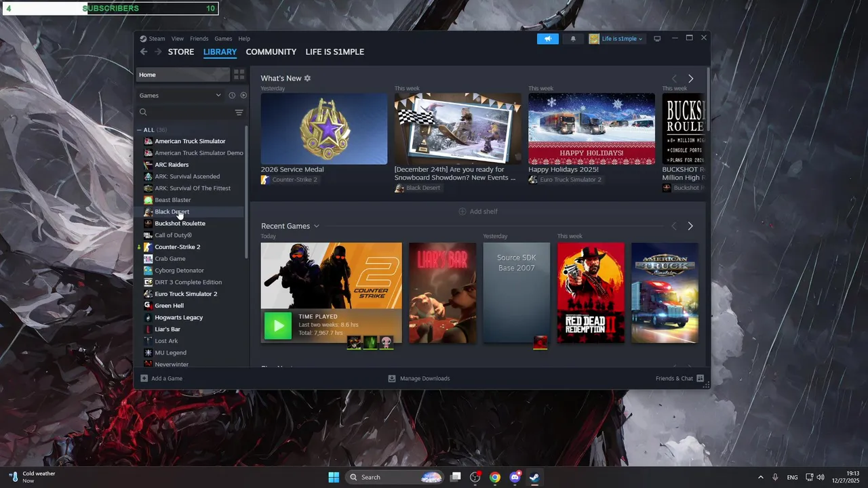Open What's New settings gear
The height and width of the screenshot is (488, 868).
pos(307,79)
